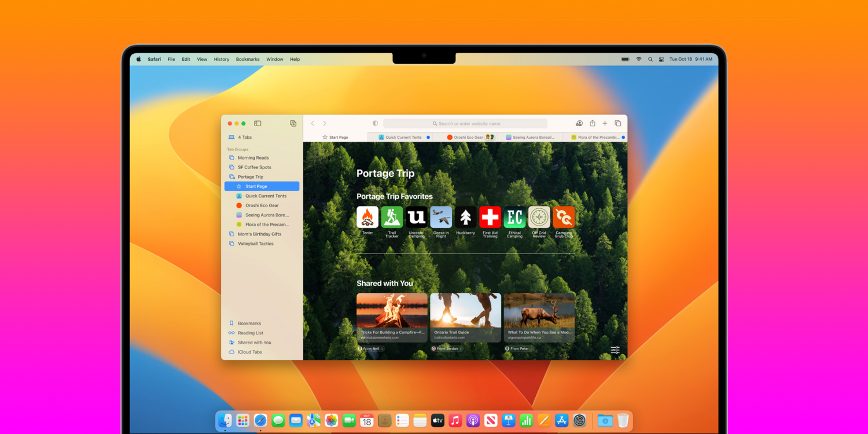Viewport: 868px width, 434px height.
Task: Open start page customization settings
Action: [x=615, y=350]
